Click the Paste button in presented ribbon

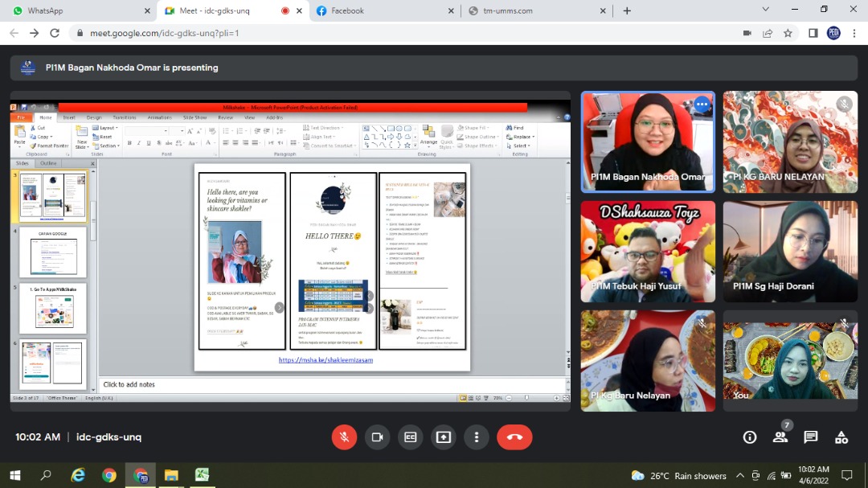(19, 135)
